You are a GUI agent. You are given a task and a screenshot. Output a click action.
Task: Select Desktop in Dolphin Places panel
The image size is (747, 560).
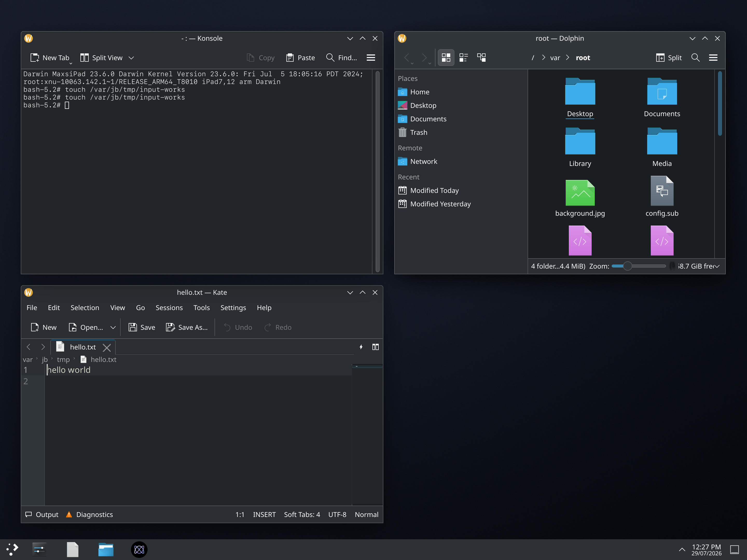(x=461, y=105)
